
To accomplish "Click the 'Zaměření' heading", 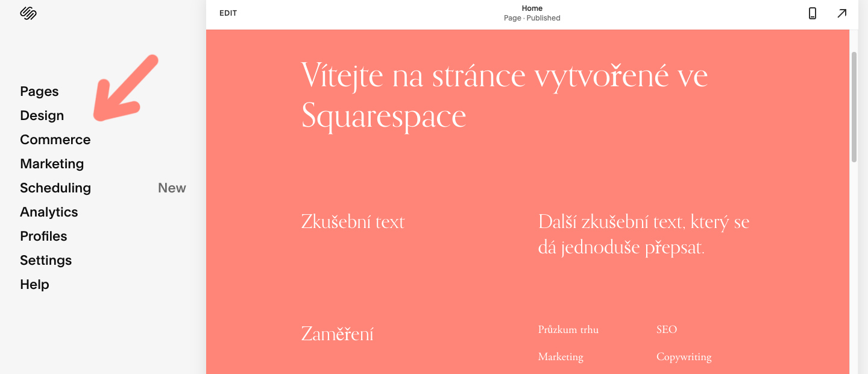I will click(x=337, y=334).
